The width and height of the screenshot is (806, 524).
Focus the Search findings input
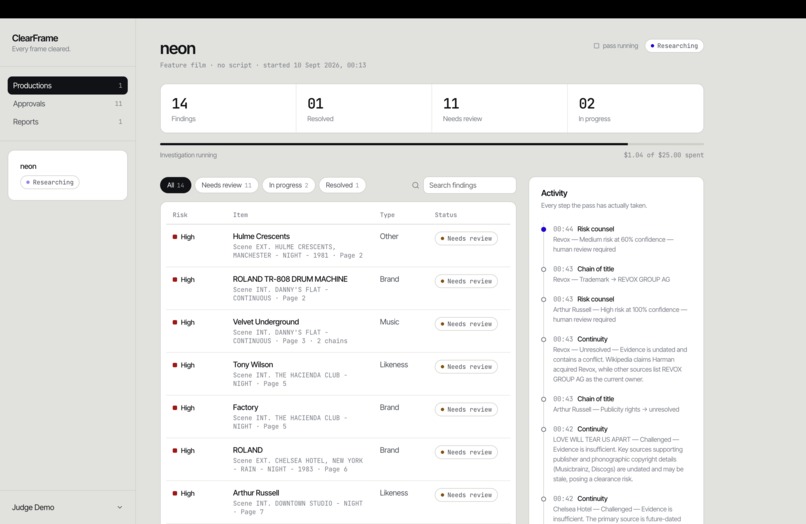[x=469, y=185]
